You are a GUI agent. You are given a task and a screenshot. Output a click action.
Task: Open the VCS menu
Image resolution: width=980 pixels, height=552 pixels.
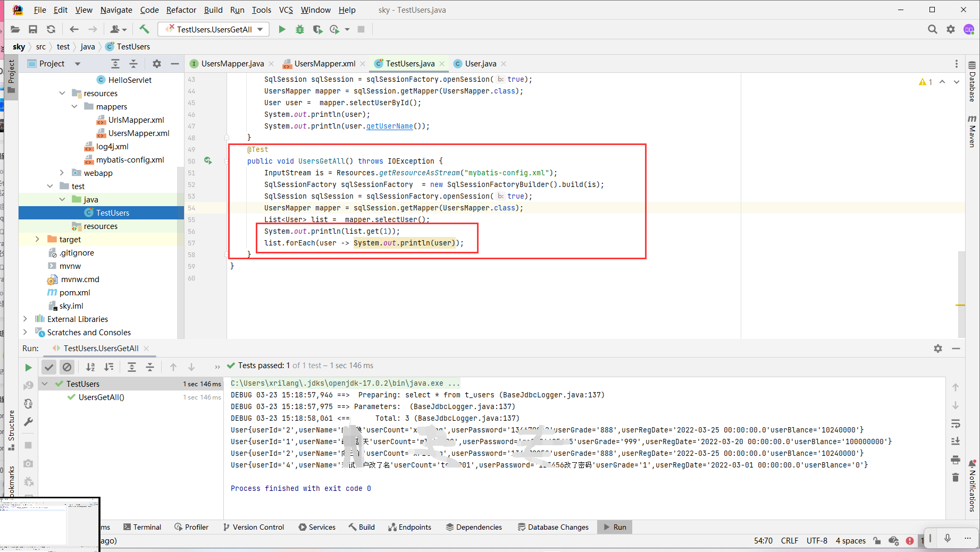(x=286, y=10)
